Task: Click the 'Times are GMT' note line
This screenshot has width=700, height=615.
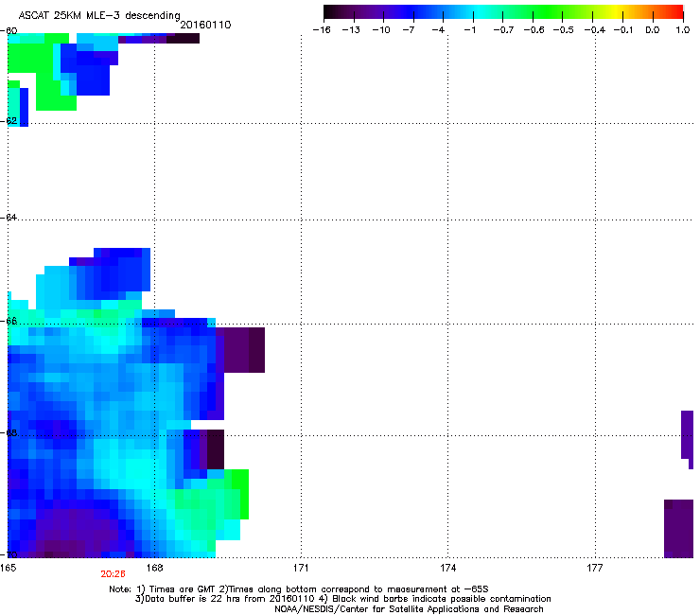Action: [299, 589]
